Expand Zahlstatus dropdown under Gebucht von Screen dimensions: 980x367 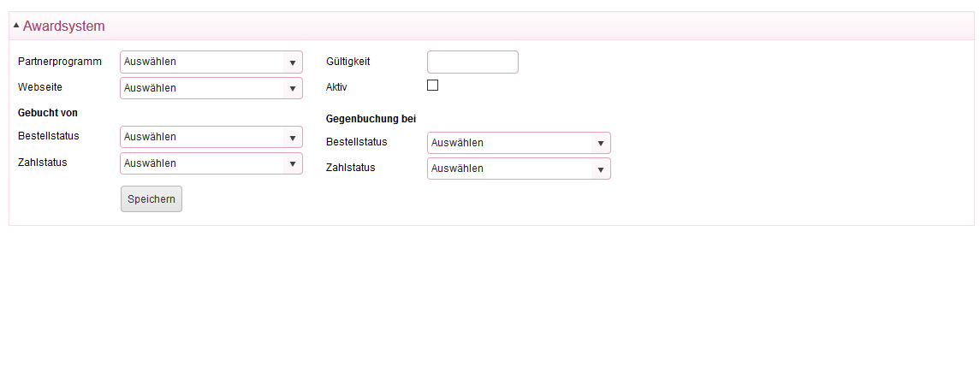pyautogui.click(x=211, y=163)
